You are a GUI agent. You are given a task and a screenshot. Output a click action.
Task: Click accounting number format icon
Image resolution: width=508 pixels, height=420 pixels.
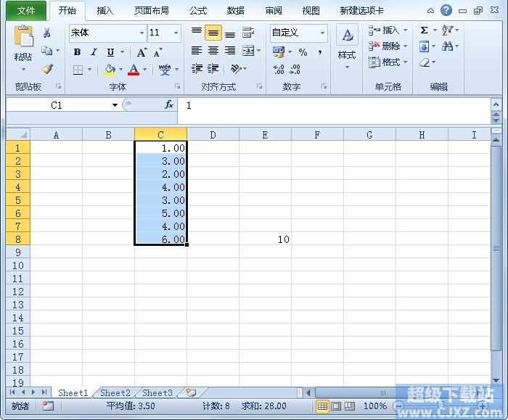click(279, 52)
